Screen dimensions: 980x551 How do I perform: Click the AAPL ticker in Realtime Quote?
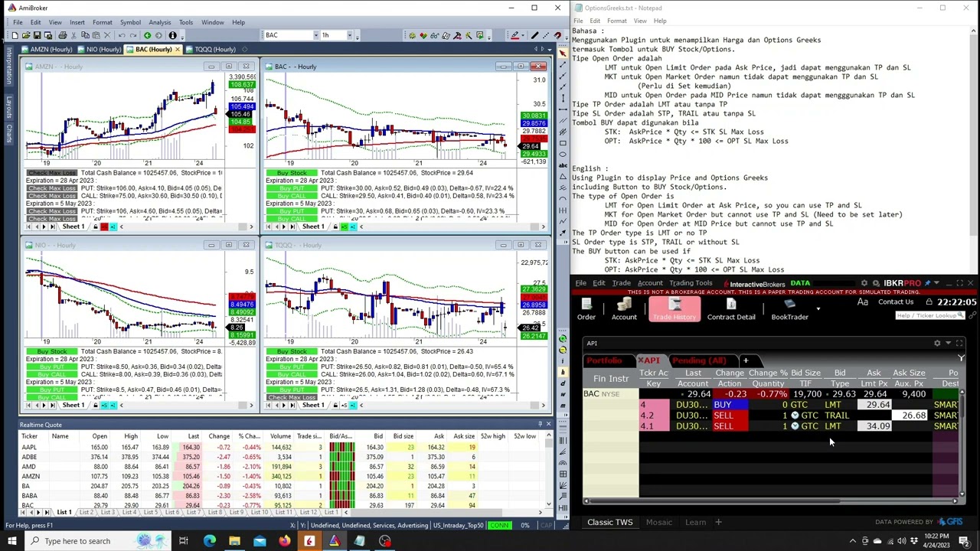[29, 447]
